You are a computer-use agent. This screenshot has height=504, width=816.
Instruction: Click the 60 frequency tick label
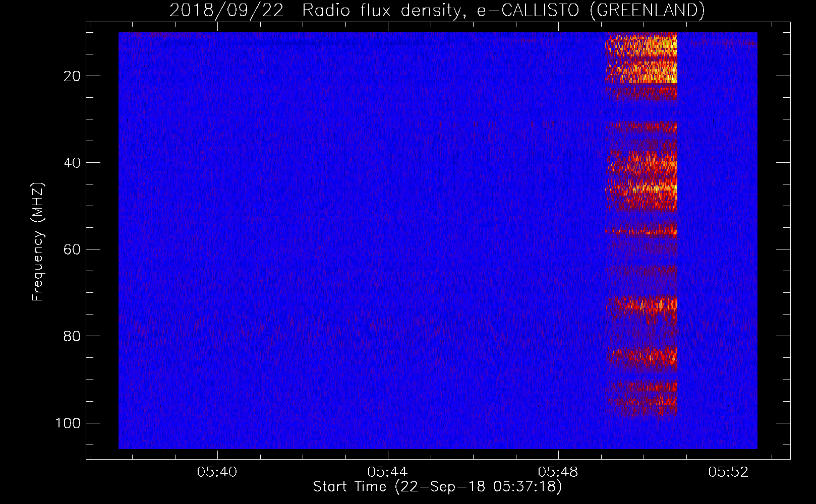(72, 249)
